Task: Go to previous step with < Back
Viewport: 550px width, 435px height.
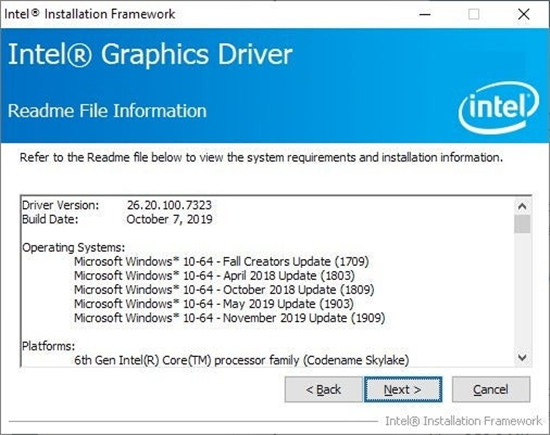Action: click(x=323, y=389)
